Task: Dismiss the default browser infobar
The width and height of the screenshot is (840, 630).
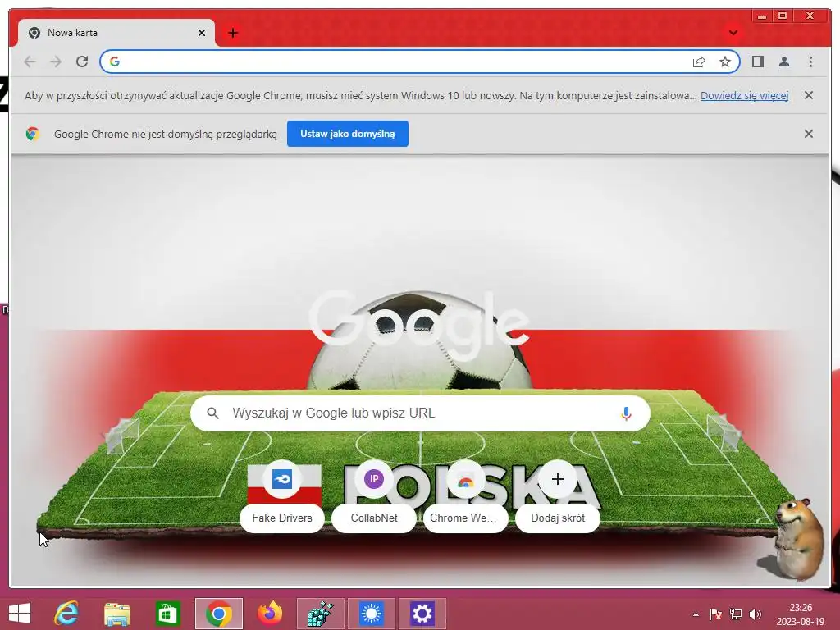Action: pyautogui.click(x=808, y=134)
